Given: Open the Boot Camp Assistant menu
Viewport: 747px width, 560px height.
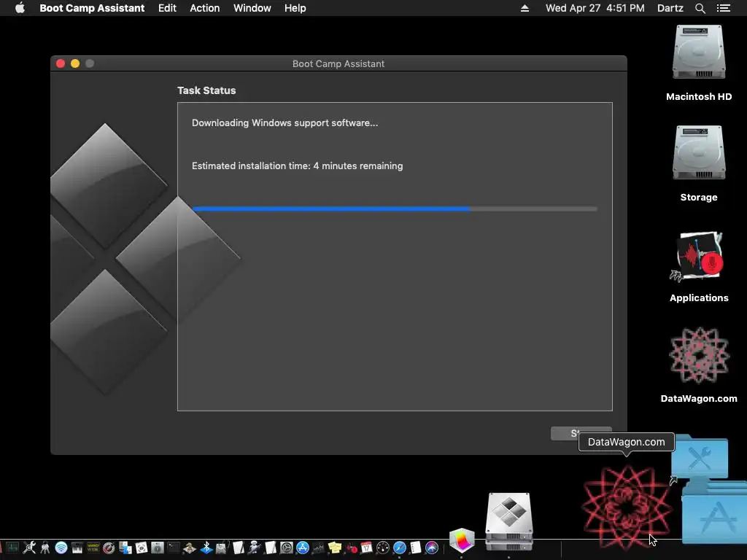Looking at the screenshot, I should coord(92,8).
